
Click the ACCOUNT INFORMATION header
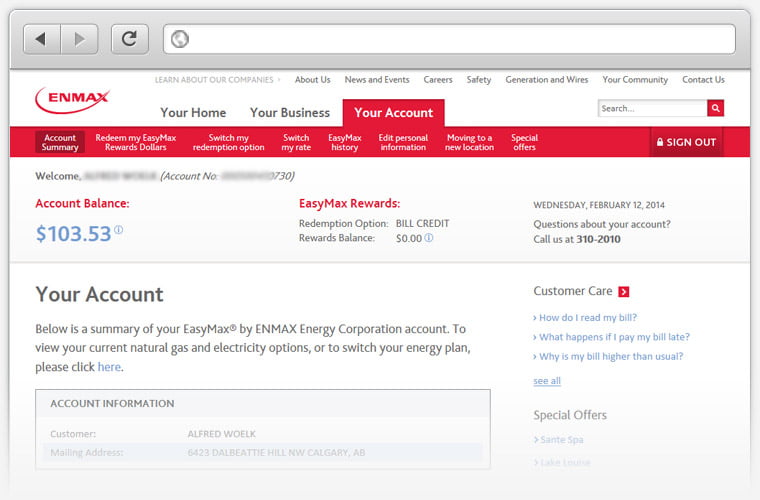112,404
